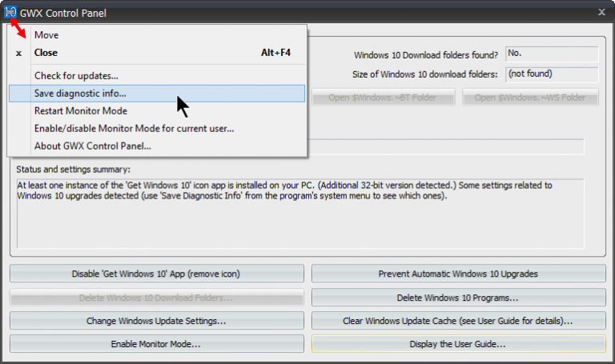Image resolution: width=615 pixels, height=364 pixels.
Task: Open Delete Windows 10 Programs dialog
Action: point(459,298)
